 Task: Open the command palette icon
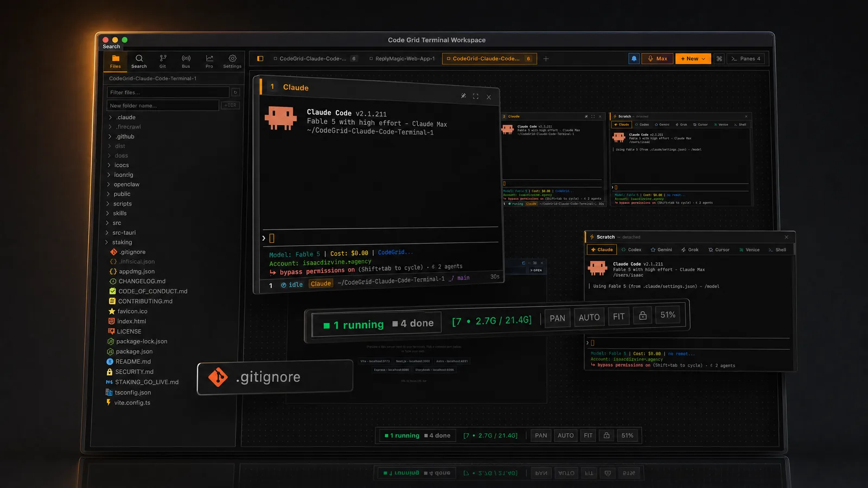tap(719, 59)
